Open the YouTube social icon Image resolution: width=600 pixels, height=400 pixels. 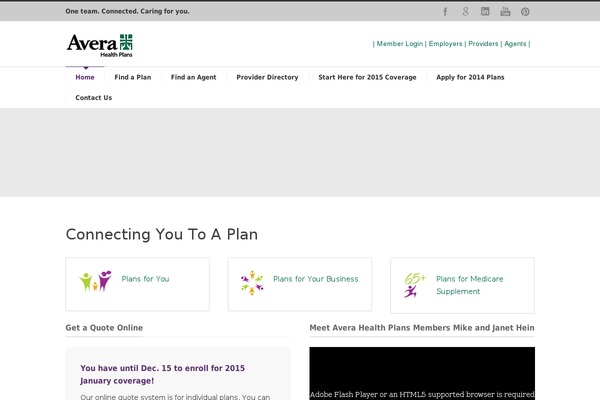[x=505, y=11]
